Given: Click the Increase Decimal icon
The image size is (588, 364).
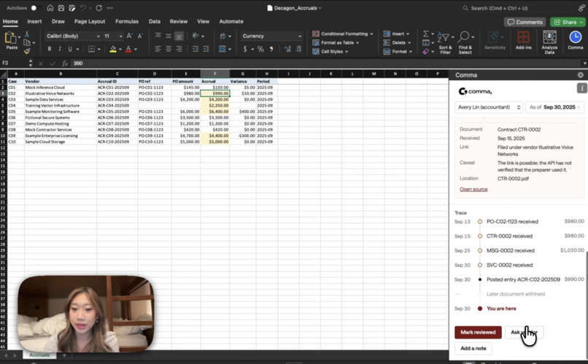Looking at the screenshot, I should click(x=287, y=49).
